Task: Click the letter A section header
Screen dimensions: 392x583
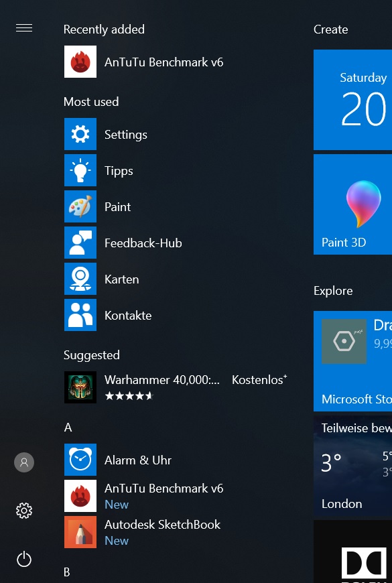Action: (x=68, y=428)
